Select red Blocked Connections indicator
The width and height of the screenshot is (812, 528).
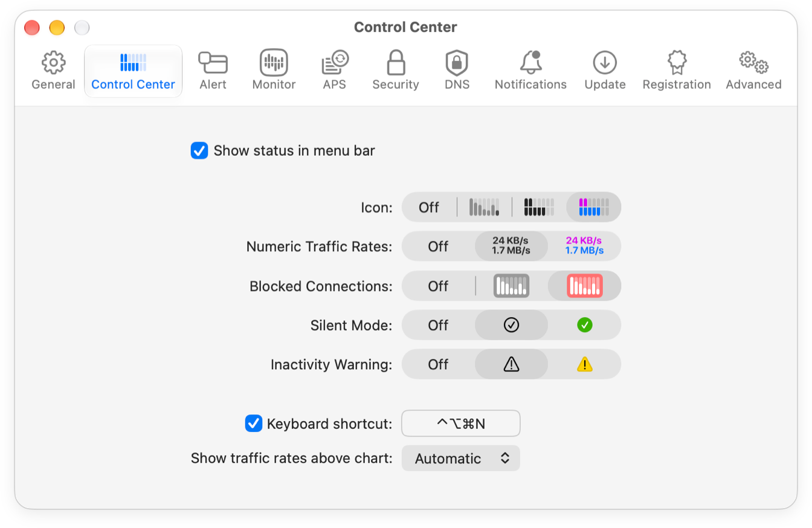click(x=584, y=286)
